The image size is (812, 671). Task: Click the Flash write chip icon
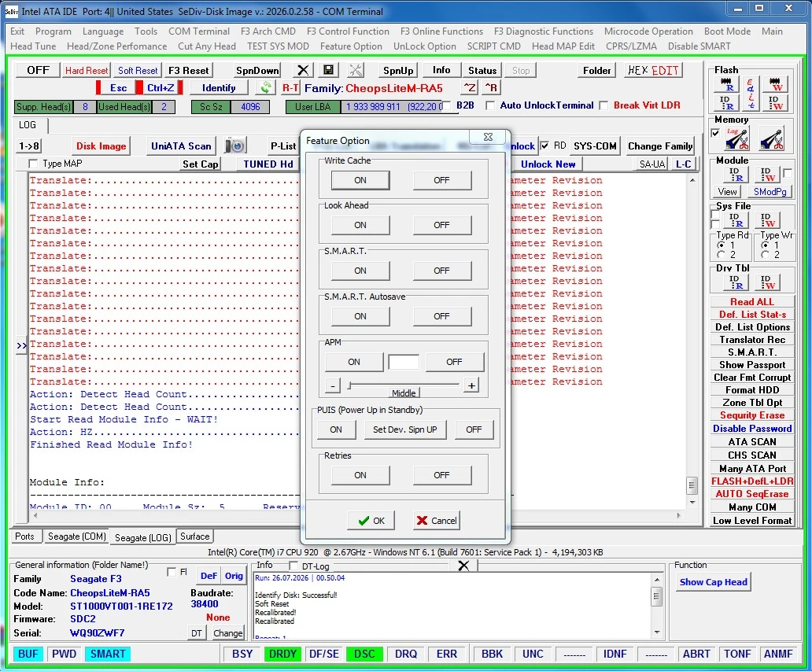coord(775,84)
